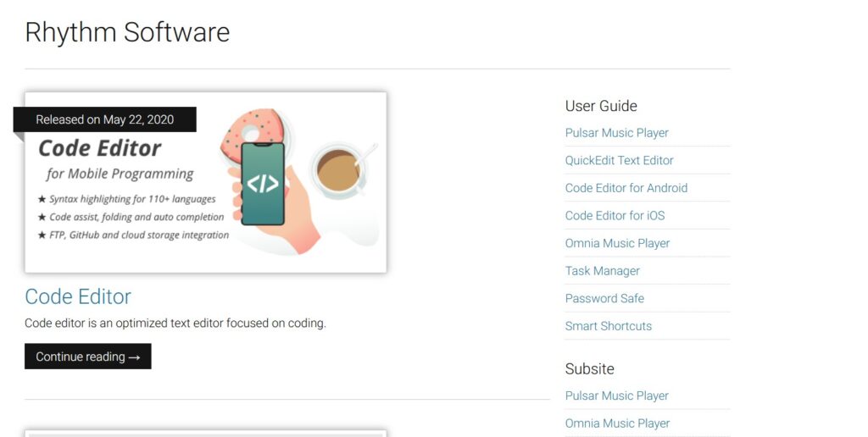Click the phone code icon in banner
The width and height of the screenshot is (868, 437).
click(262, 184)
